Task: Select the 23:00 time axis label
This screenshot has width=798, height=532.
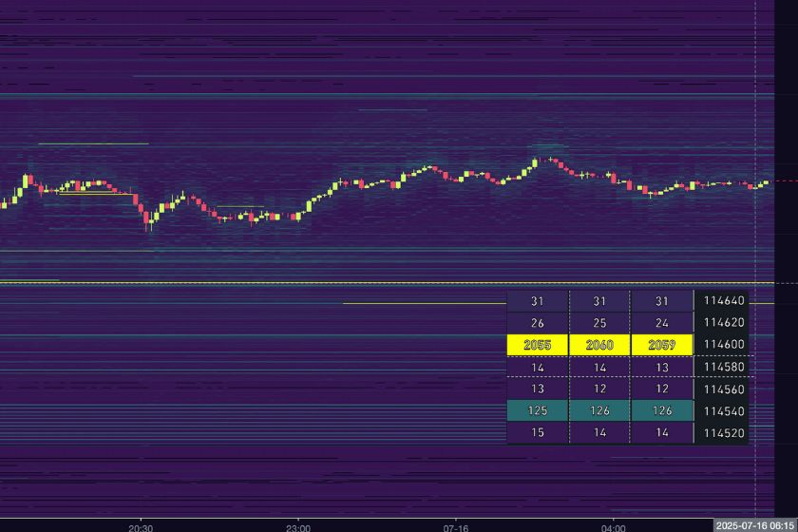Action: point(298,525)
